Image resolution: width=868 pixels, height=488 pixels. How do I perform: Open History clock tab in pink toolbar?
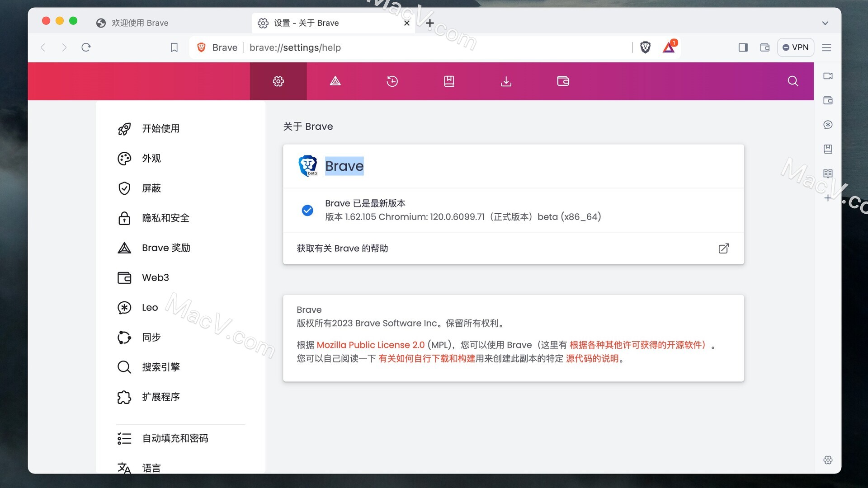click(x=392, y=81)
